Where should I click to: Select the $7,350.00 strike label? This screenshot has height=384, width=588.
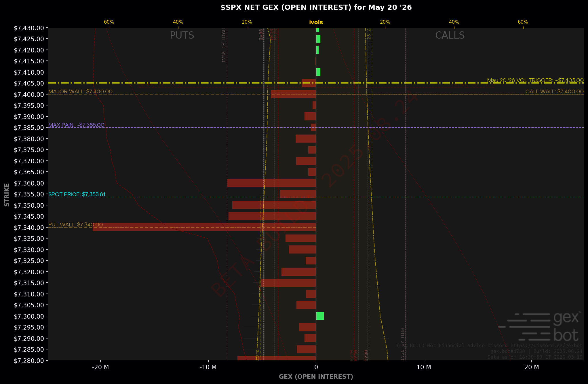(29, 205)
